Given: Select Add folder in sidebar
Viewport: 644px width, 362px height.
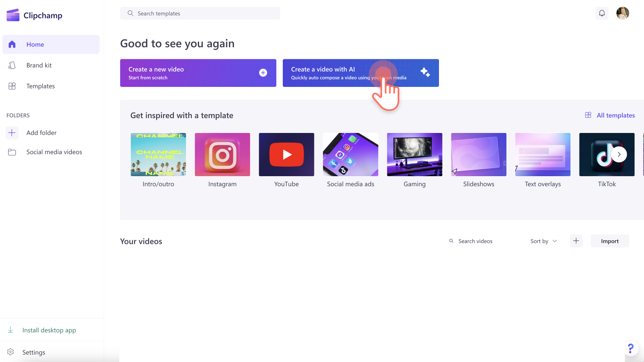Looking at the screenshot, I should pos(51,133).
